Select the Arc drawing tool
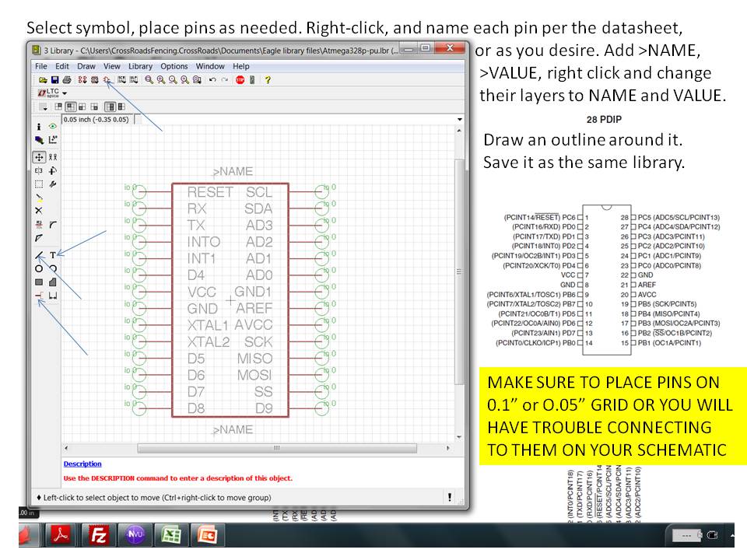 (x=52, y=268)
